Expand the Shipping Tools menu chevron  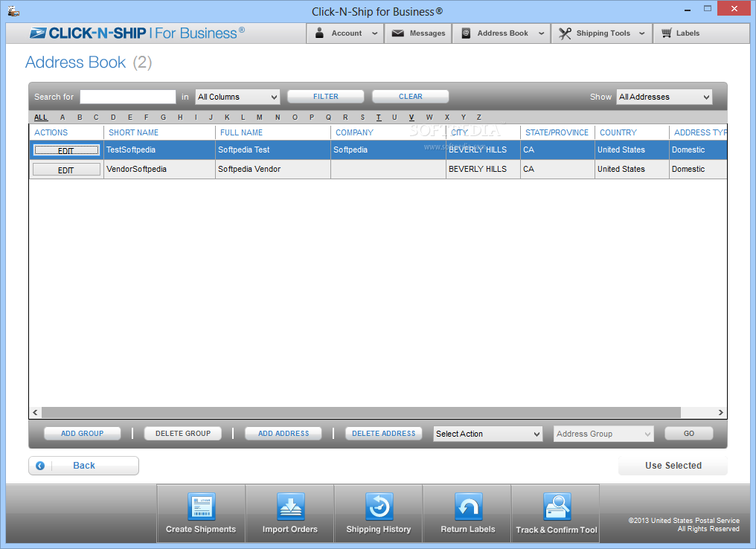641,33
